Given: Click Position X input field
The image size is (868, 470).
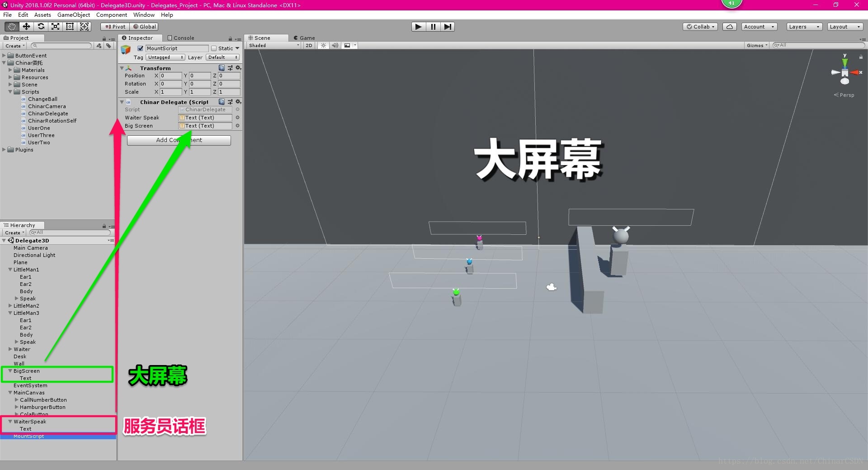Looking at the screenshot, I should [x=170, y=76].
